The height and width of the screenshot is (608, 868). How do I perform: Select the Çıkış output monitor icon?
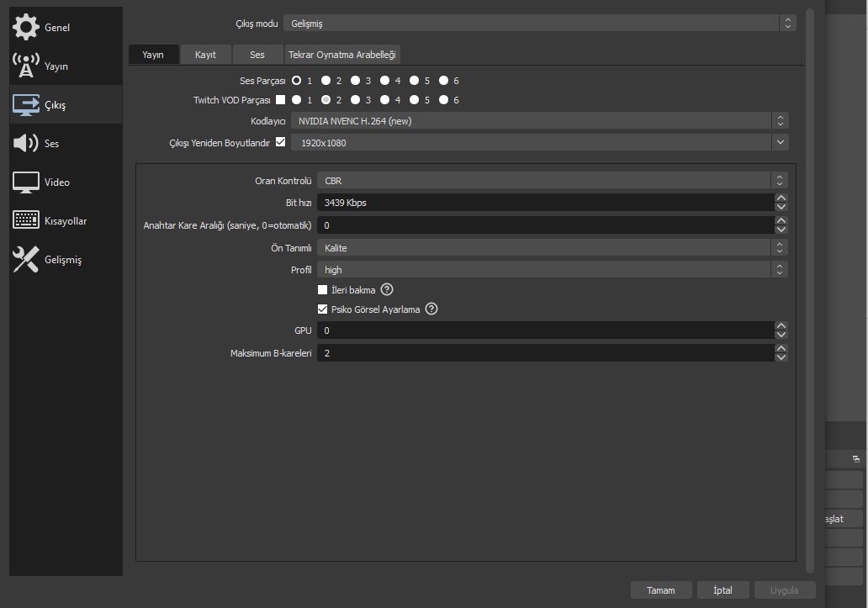tap(26, 104)
